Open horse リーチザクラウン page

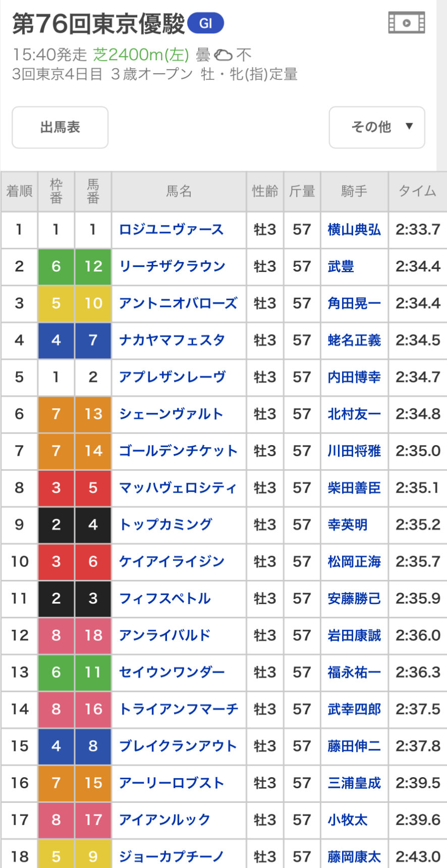tap(172, 266)
